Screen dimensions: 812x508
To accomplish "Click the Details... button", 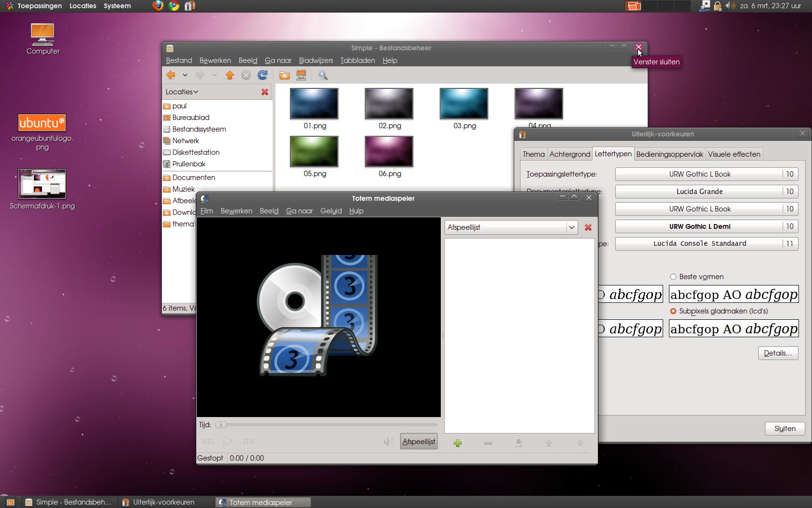I will (778, 353).
